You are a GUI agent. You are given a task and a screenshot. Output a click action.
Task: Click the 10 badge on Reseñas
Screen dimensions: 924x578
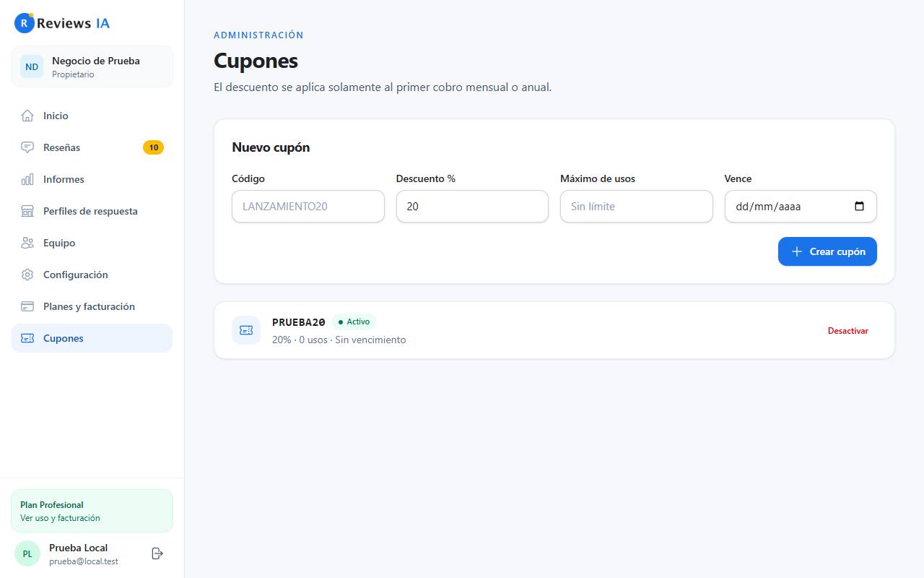153,147
